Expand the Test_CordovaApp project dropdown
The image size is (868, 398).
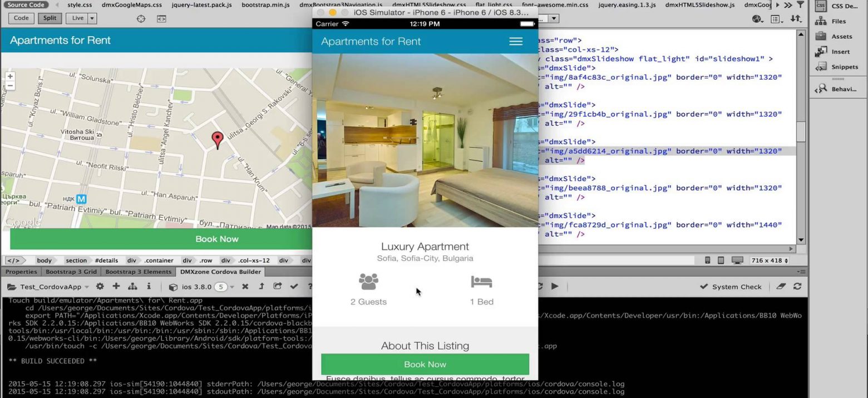[x=86, y=287]
